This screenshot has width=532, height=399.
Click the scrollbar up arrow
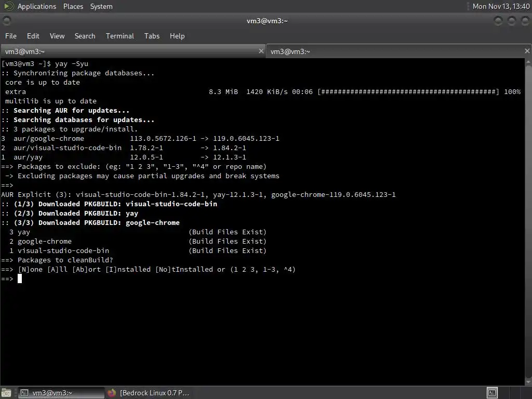528,62
